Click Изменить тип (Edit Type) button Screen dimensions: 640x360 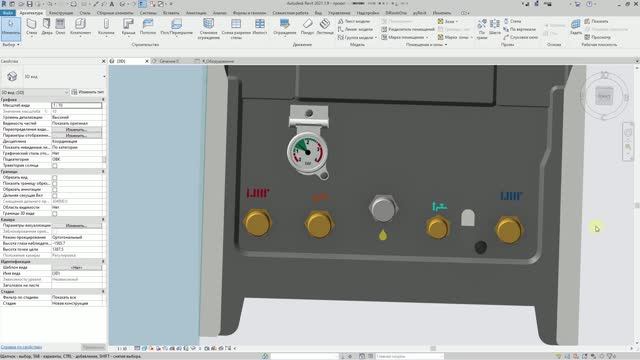88,92
